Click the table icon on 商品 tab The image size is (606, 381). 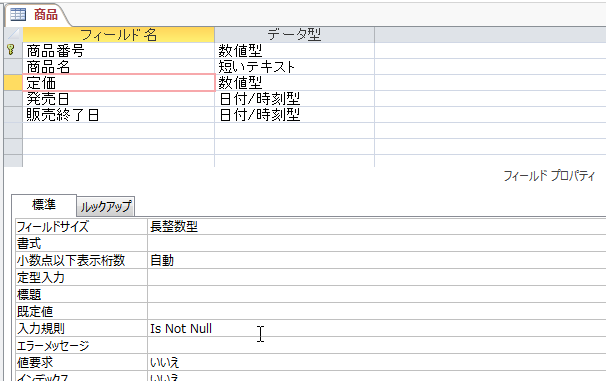point(18,14)
